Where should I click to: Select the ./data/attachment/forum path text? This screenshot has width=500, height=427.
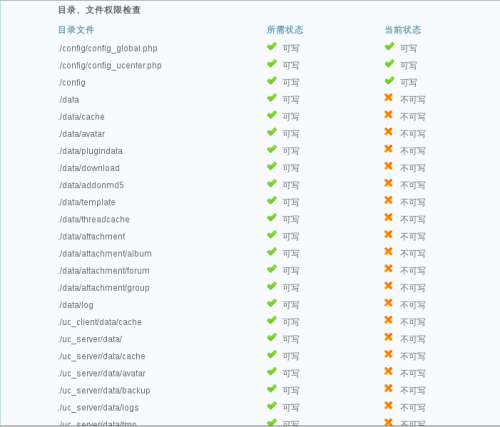click(x=104, y=271)
